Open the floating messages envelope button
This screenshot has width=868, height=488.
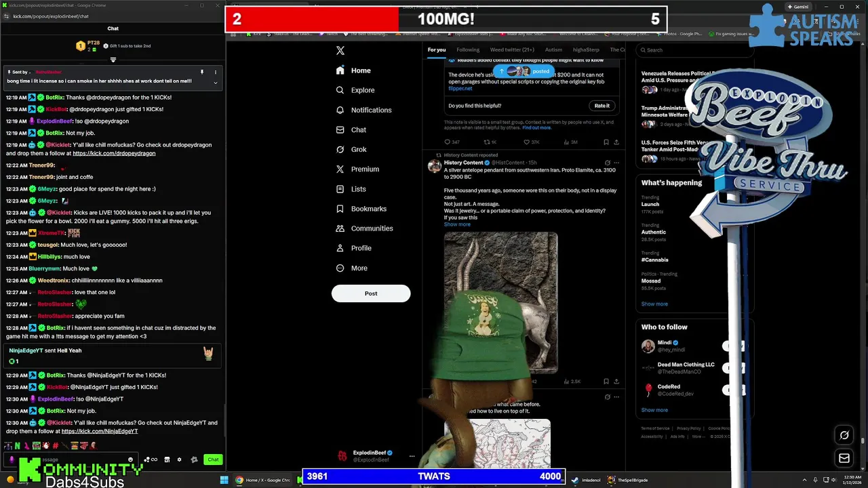click(844, 458)
